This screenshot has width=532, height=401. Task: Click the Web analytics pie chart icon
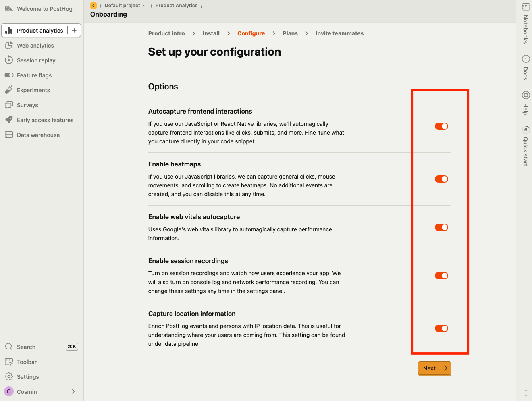point(9,46)
